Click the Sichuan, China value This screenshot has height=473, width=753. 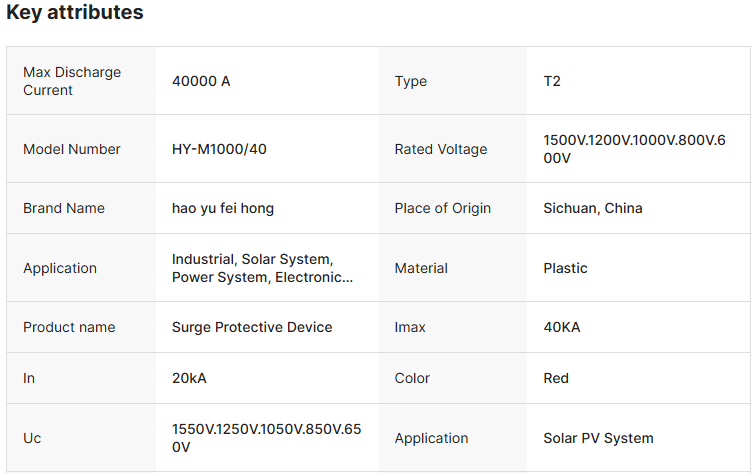pos(593,208)
